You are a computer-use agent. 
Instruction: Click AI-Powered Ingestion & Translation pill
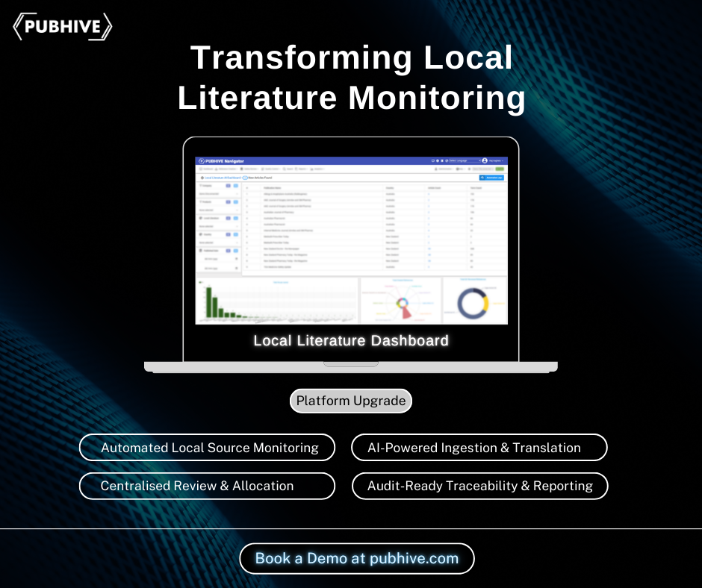[479, 448]
